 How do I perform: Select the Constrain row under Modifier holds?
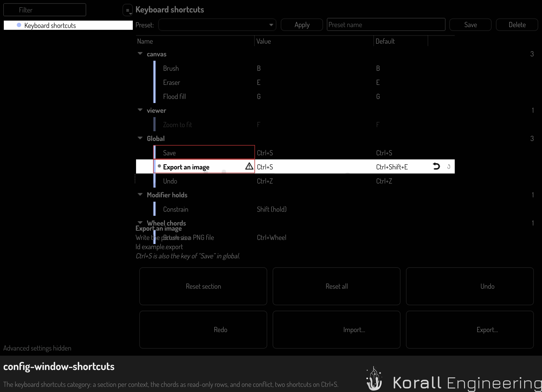click(295, 209)
